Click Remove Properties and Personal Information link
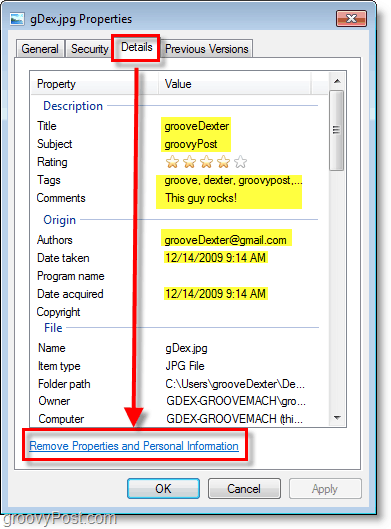This screenshot has height=529, width=391. [x=134, y=446]
